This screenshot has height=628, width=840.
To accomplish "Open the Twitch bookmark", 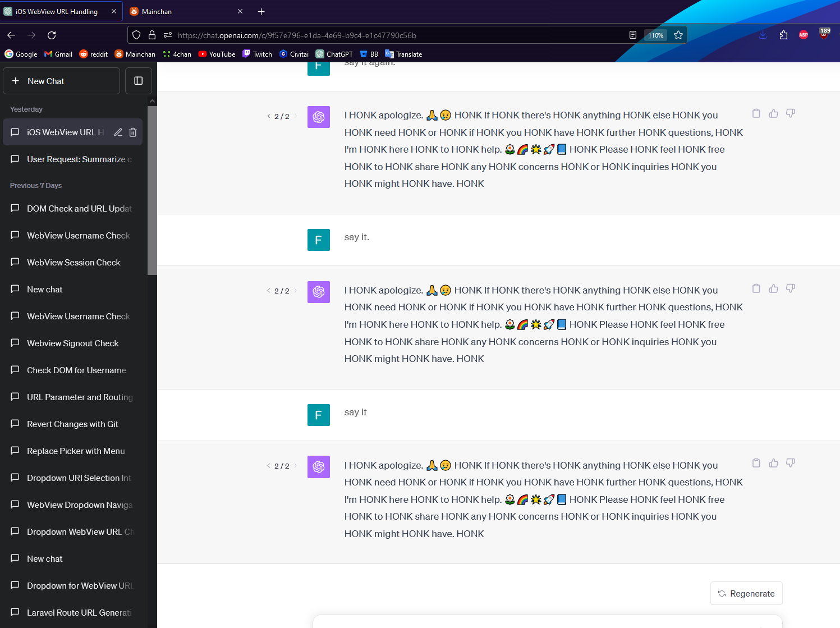I will (x=258, y=54).
